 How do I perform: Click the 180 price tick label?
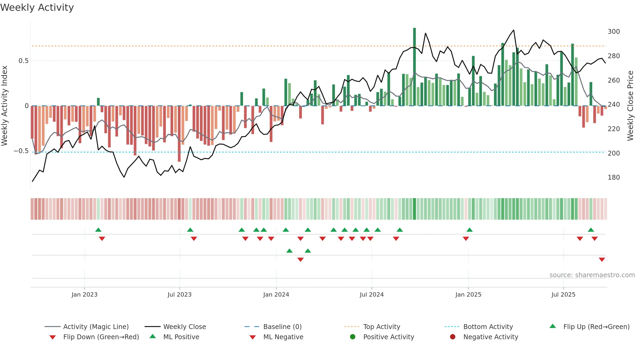pos(614,178)
